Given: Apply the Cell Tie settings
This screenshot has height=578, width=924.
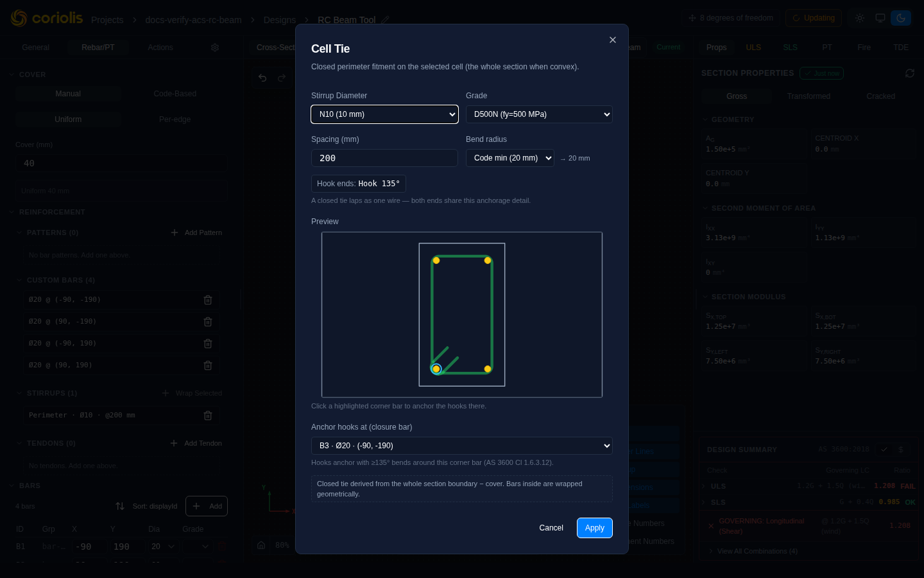Looking at the screenshot, I should 595,528.
